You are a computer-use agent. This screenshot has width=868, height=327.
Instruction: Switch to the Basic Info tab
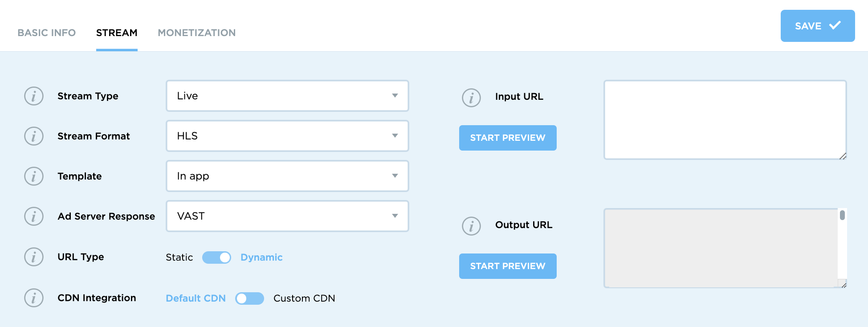pyautogui.click(x=47, y=33)
